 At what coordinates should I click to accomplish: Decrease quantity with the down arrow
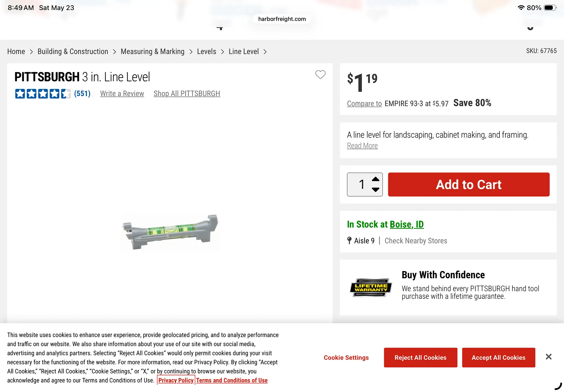point(375,190)
